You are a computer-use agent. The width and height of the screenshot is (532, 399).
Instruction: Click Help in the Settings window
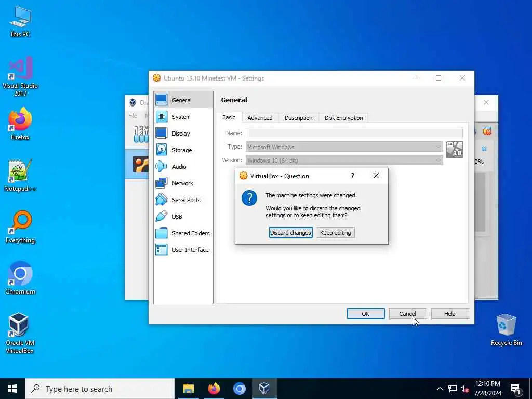(x=450, y=314)
